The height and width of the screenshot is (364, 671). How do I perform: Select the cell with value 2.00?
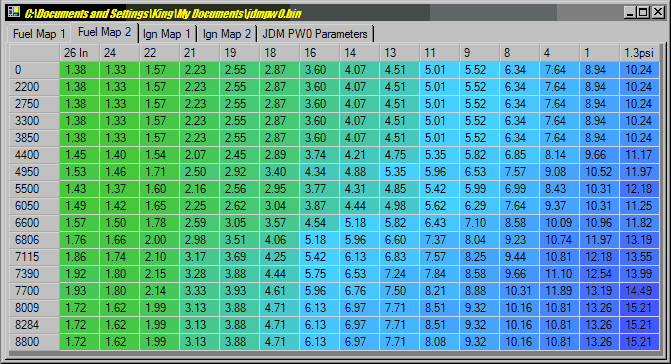[x=160, y=240]
